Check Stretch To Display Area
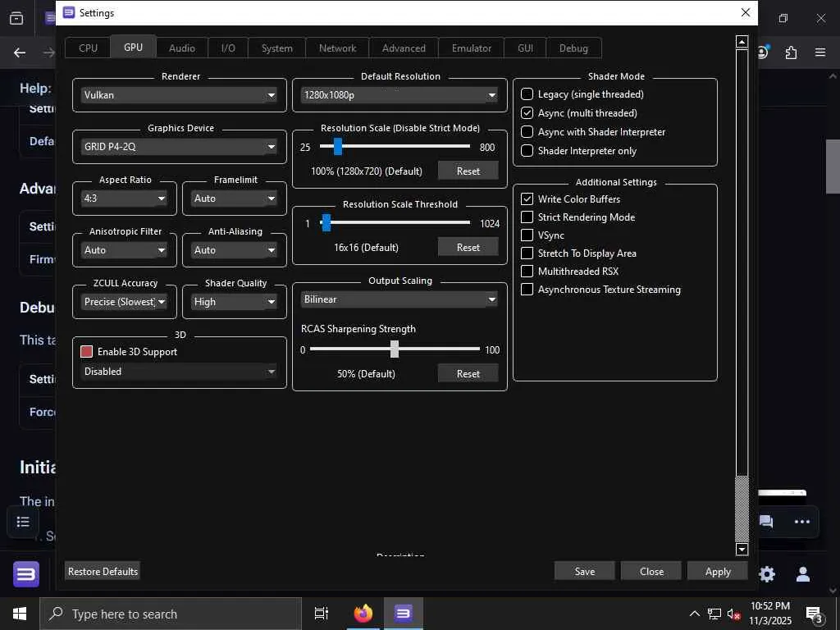840x630 pixels. [527, 253]
